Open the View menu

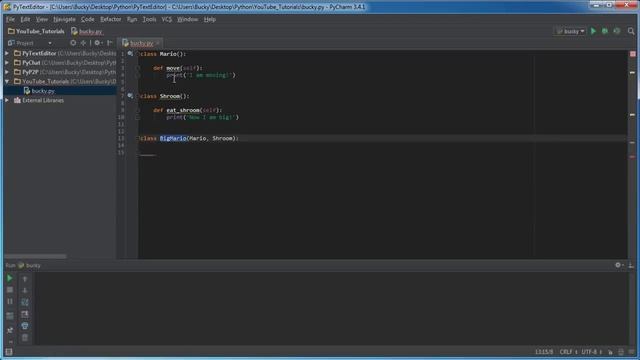[42, 19]
